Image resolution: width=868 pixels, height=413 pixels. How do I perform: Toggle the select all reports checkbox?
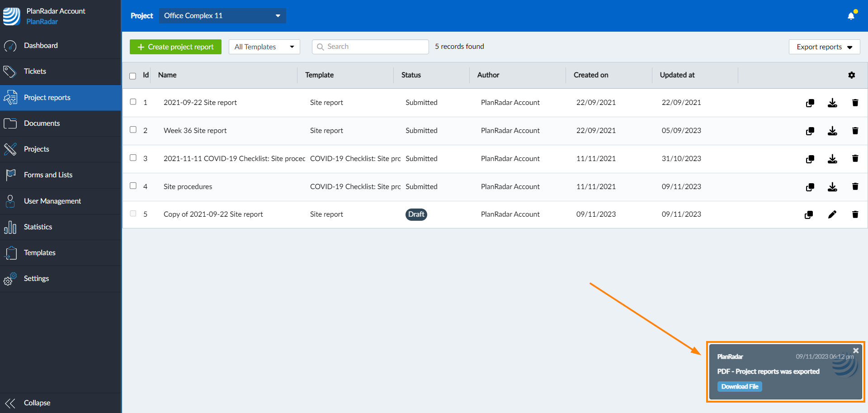(132, 76)
